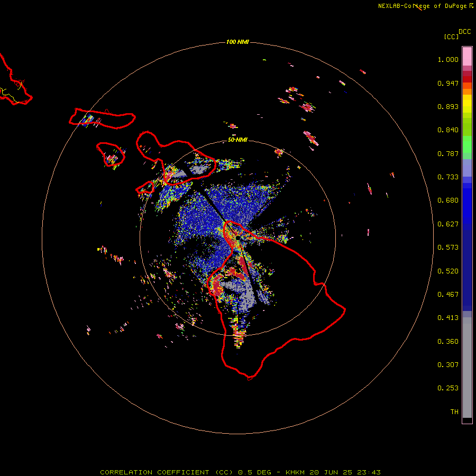Click the 0.253 legend value
This screenshot has height=476, width=476.
(448, 388)
